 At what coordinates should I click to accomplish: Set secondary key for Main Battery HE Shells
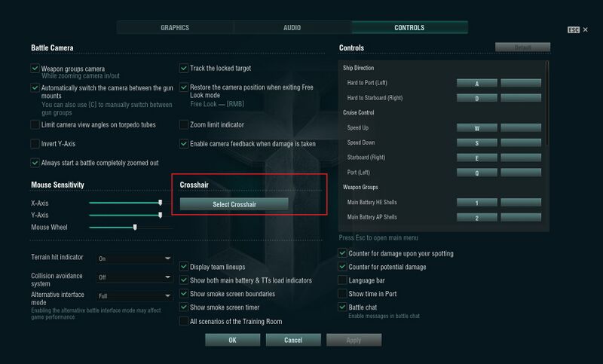coord(521,203)
